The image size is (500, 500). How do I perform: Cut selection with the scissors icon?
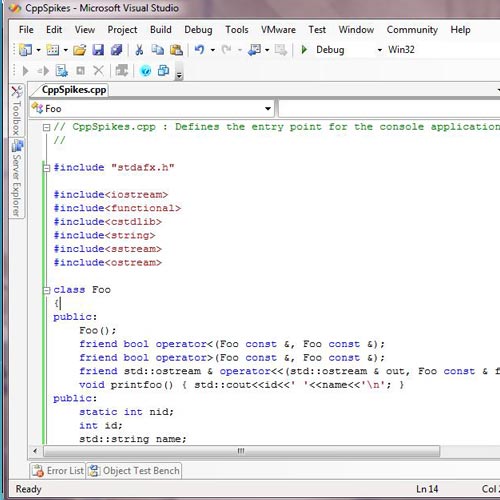(139, 50)
